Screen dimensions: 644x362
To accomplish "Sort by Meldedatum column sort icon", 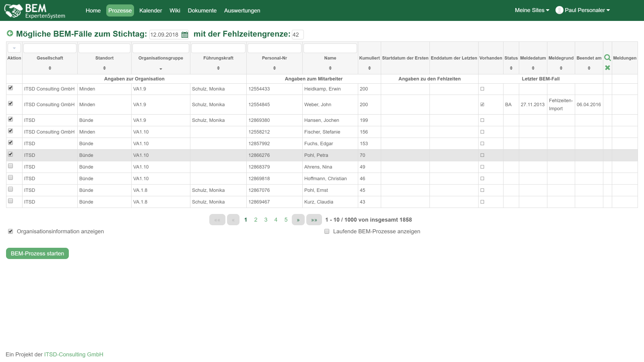I will (x=533, y=68).
